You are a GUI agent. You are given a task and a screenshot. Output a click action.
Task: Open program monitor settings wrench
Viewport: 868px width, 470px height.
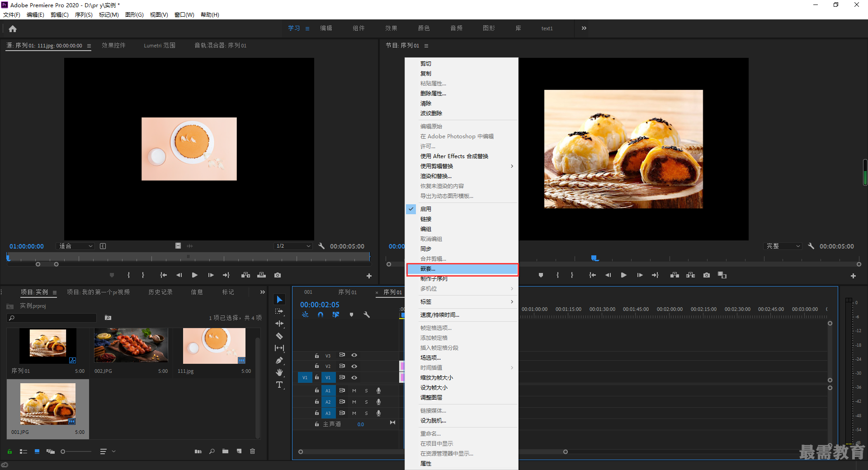[811, 246]
